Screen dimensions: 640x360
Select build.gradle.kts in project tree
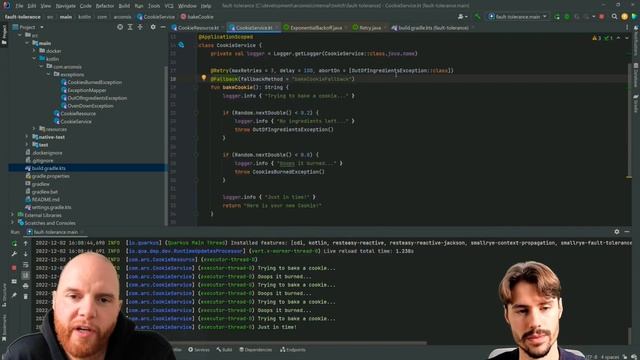coord(45,168)
